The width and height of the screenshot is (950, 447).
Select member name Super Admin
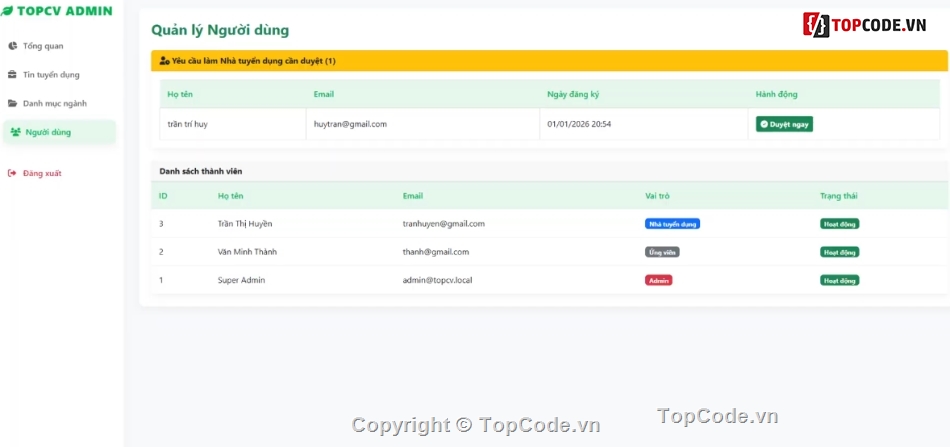click(x=241, y=280)
